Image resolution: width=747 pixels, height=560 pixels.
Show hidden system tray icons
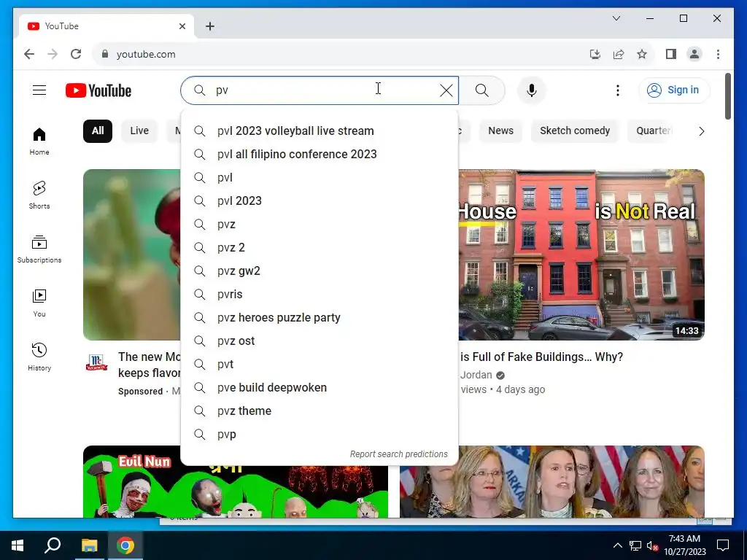tap(617, 545)
